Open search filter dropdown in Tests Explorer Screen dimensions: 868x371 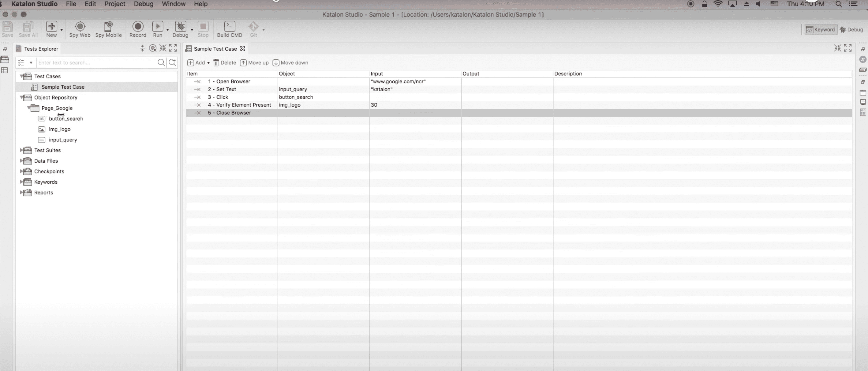(31, 63)
